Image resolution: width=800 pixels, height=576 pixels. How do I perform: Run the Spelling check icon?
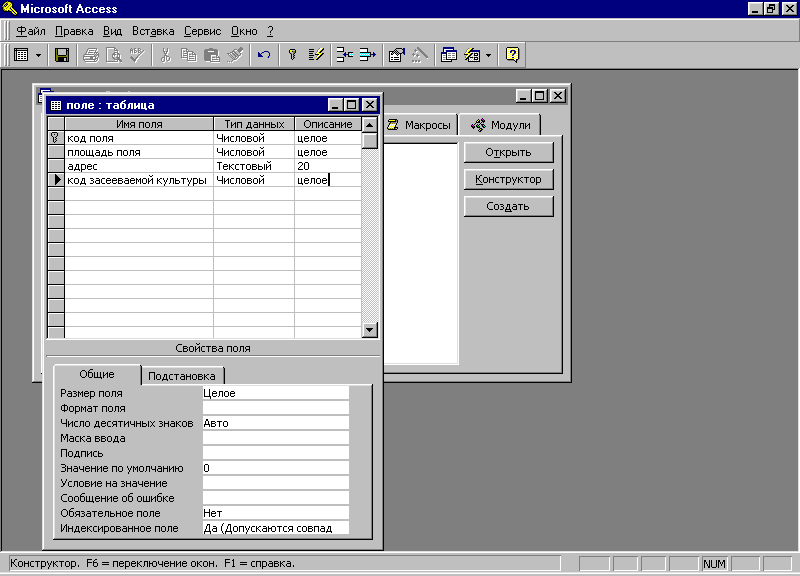click(137, 55)
